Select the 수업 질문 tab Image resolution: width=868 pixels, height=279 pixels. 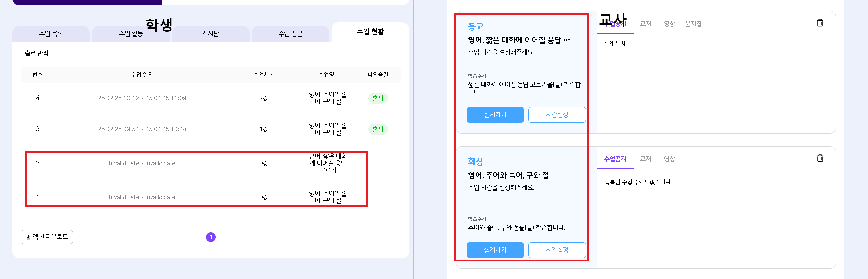(x=290, y=34)
